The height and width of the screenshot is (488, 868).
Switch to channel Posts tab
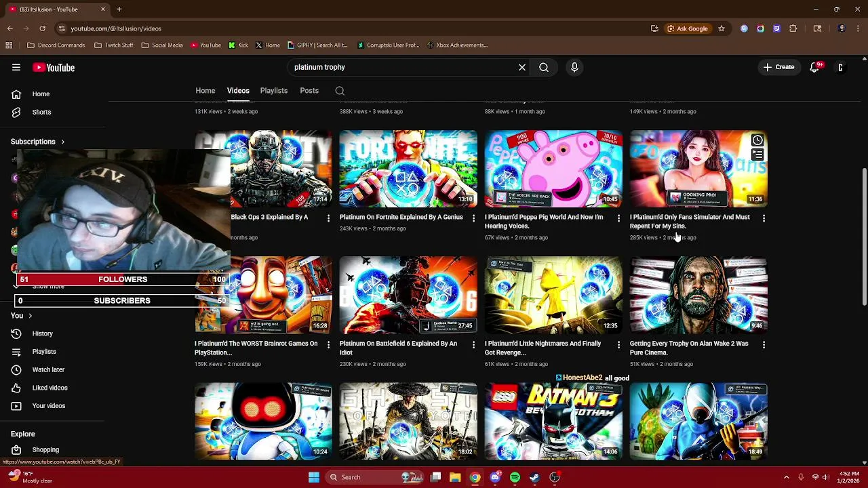309,91
